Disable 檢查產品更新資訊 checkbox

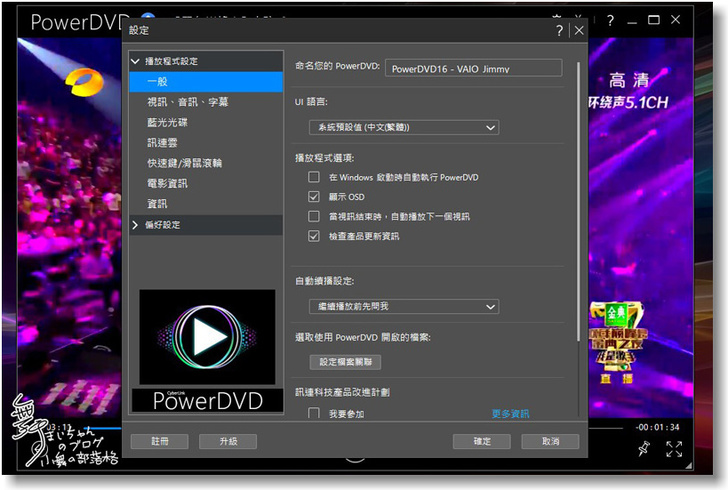coord(314,236)
